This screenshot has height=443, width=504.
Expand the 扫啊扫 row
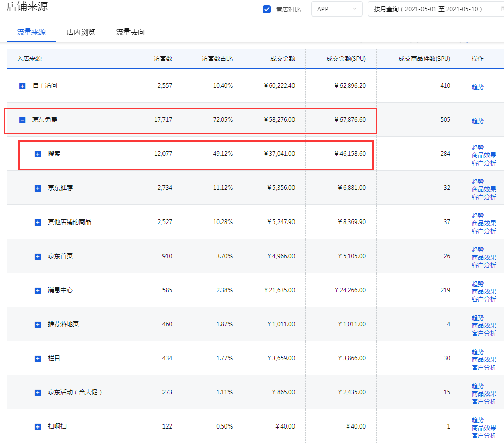[x=38, y=427]
